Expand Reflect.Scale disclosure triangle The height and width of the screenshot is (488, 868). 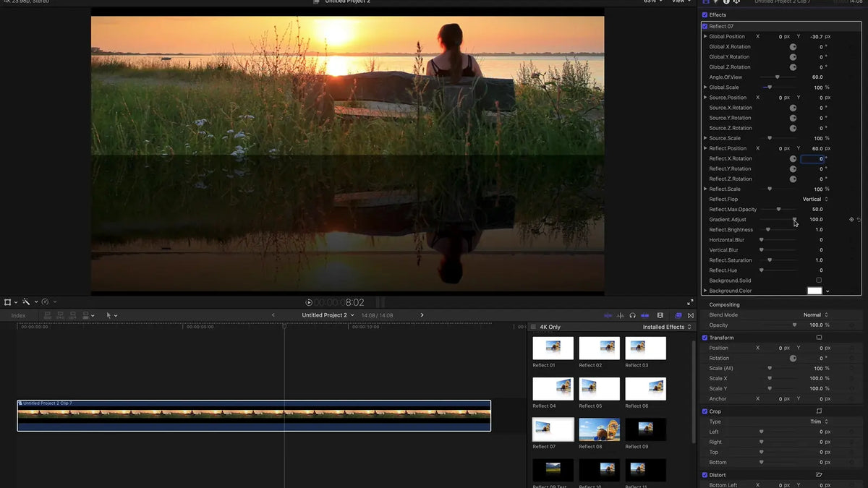click(705, 189)
